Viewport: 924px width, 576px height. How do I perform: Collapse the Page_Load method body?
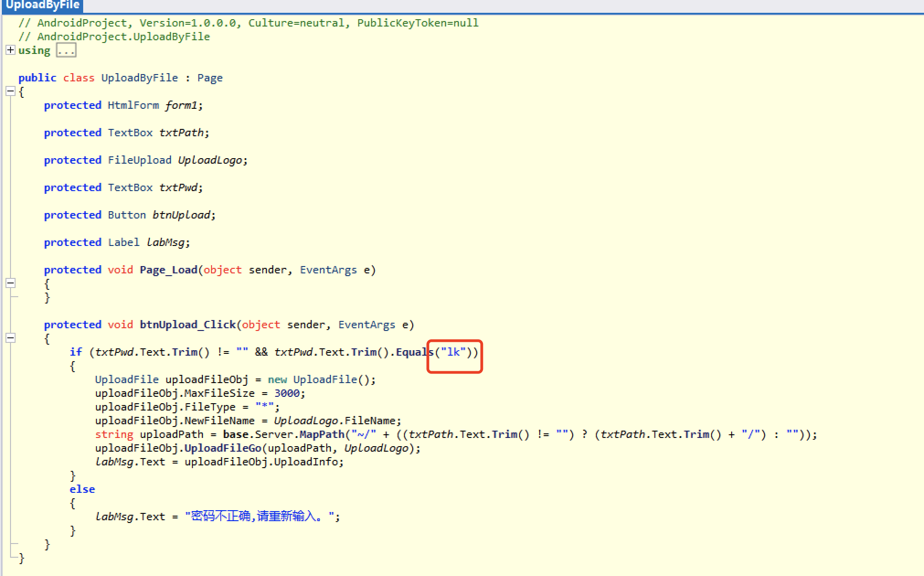click(11, 283)
